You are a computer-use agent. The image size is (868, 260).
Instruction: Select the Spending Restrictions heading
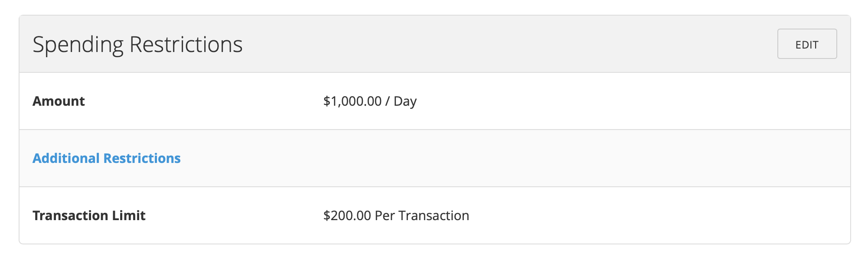click(138, 43)
